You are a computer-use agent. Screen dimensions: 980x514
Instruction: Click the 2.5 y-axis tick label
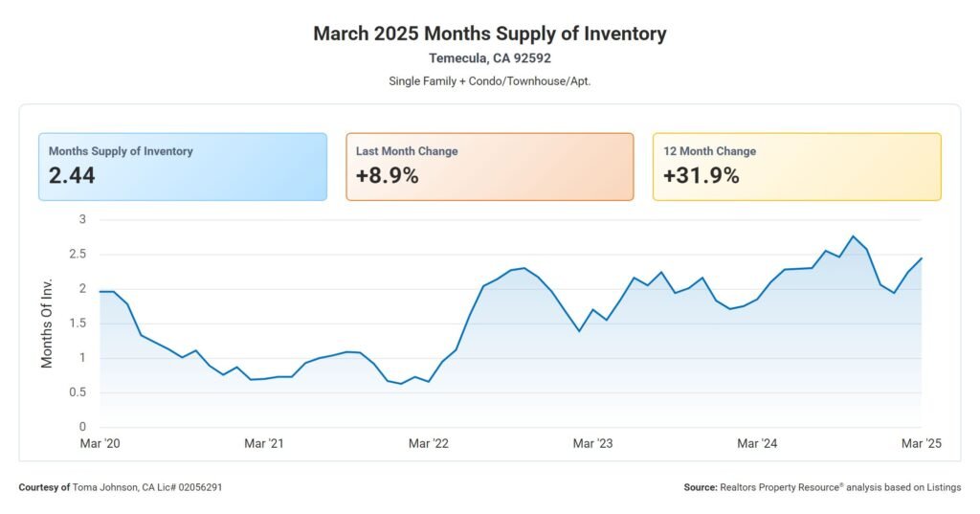pyautogui.click(x=78, y=255)
